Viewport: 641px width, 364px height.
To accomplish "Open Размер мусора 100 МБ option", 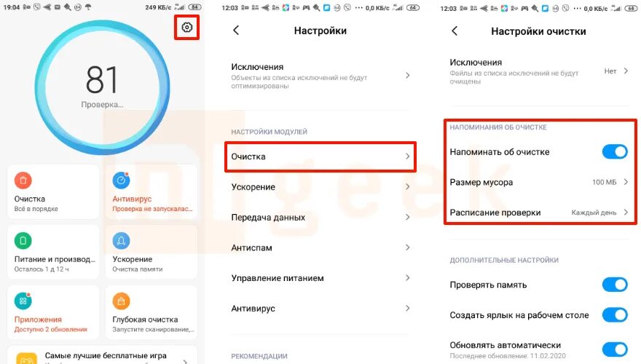I will point(539,182).
